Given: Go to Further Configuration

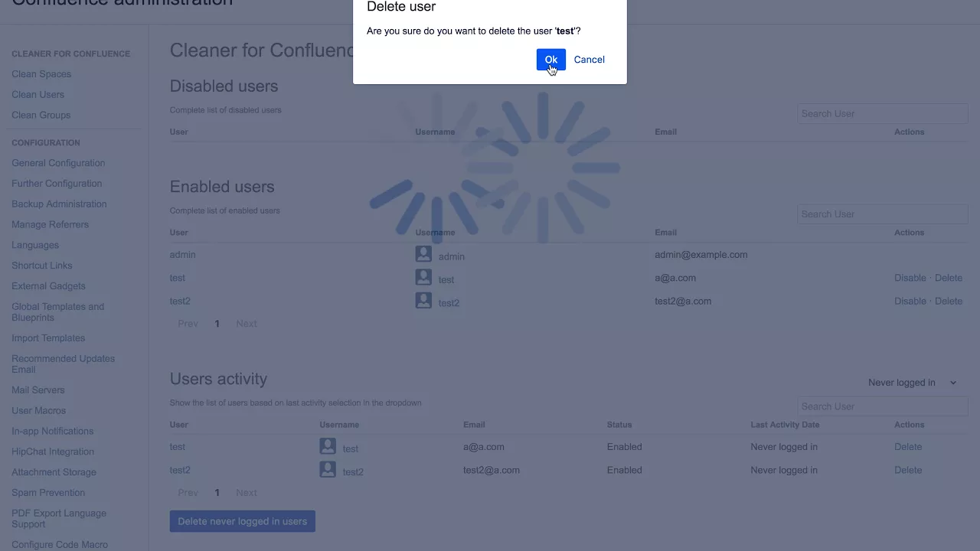Looking at the screenshot, I should click(x=57, y=184).
